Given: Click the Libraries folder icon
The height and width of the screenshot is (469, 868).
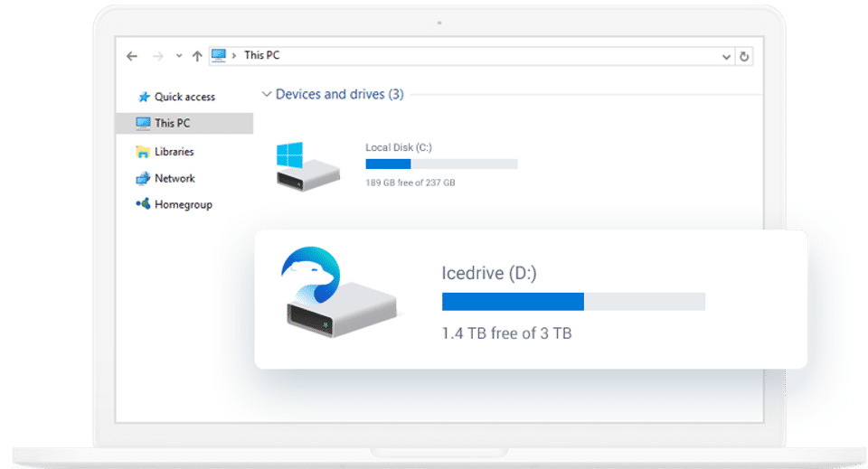Looking at the screenshot, I should [143, 152].
